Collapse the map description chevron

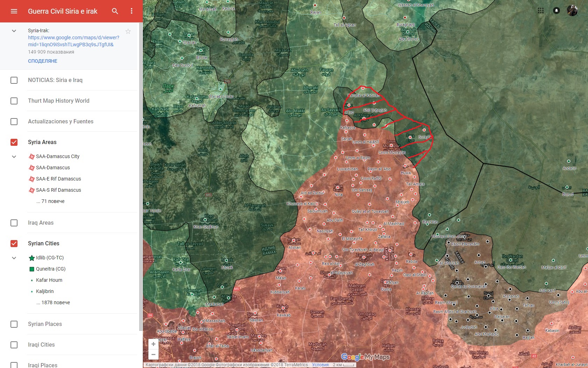pyautogui.click(x=14, y=31)
